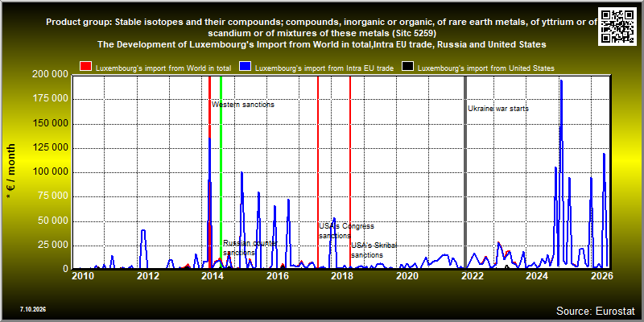Image resolution: width=644 pixels, height=322 pixels.
Task: Click the QR code in the corner
Action: pyautogui.click(x=618, y=26)
